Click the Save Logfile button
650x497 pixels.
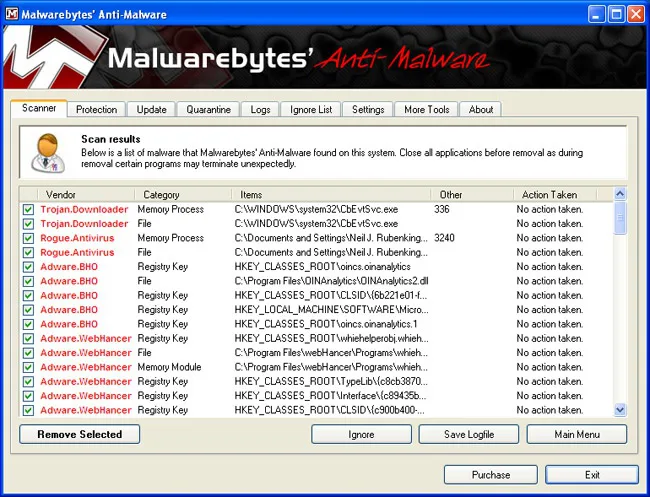coord(469,434)
